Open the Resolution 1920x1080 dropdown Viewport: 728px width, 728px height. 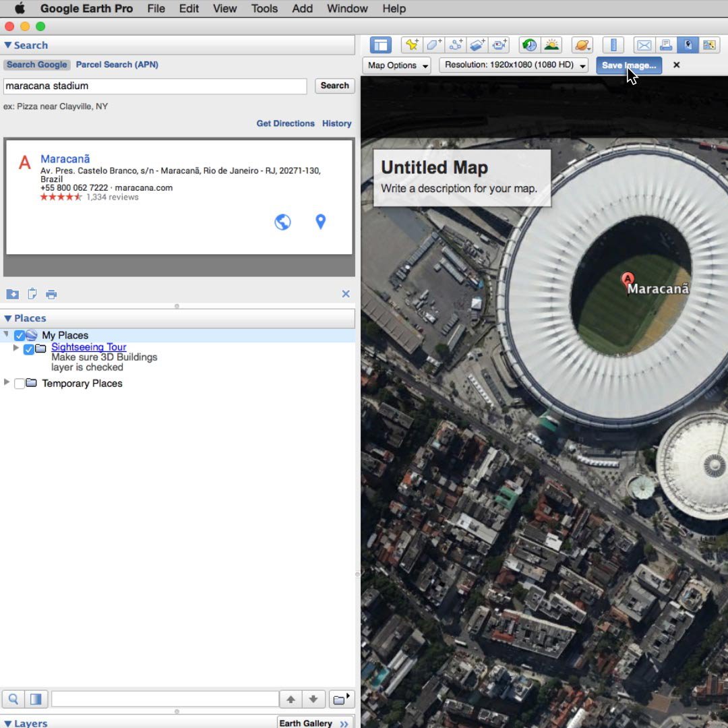coord(514,65)
